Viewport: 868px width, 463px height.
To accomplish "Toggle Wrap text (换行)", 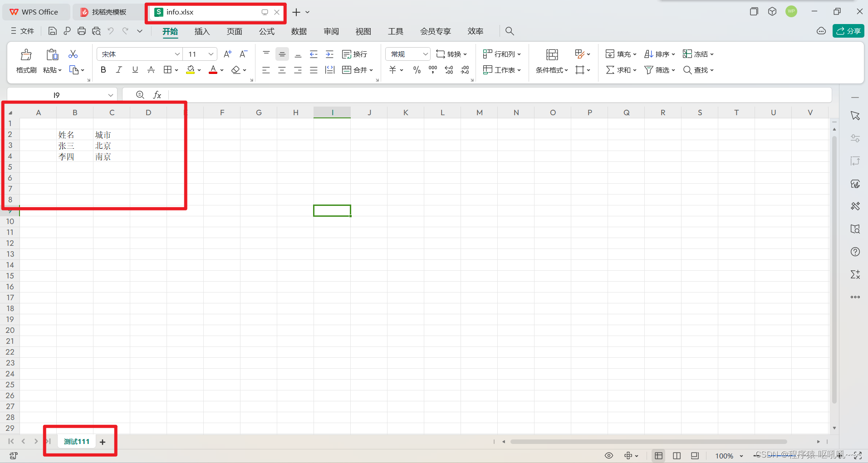I will tap(354, 54).
